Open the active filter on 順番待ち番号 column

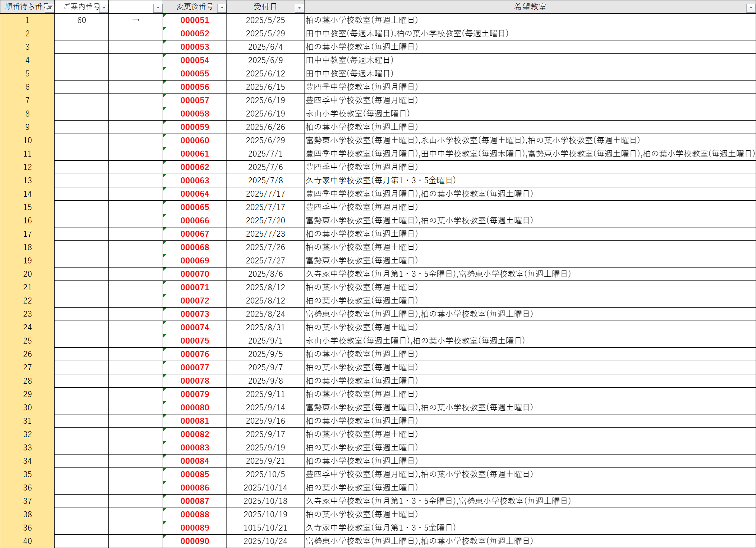(x=49, y=8)
